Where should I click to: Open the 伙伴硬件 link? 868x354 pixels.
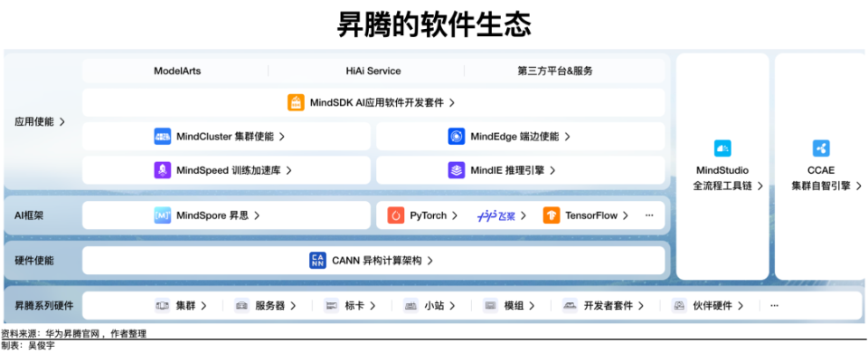pyautogui.click(x=712, y=305)
